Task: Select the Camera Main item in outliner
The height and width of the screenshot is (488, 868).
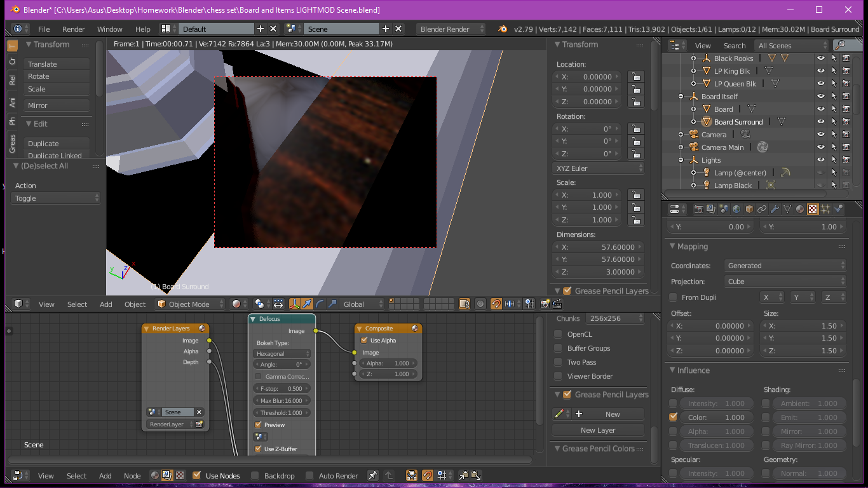Action: pyautogui.click(x=722, y=147)
